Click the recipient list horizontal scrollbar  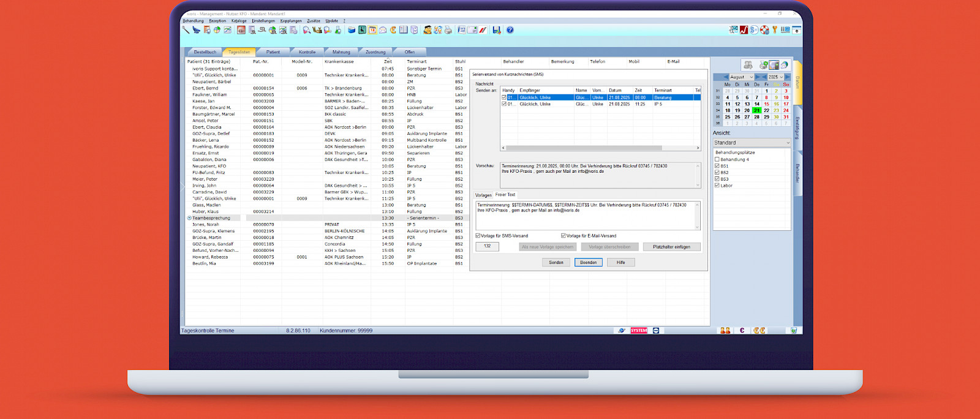[583, 148]
